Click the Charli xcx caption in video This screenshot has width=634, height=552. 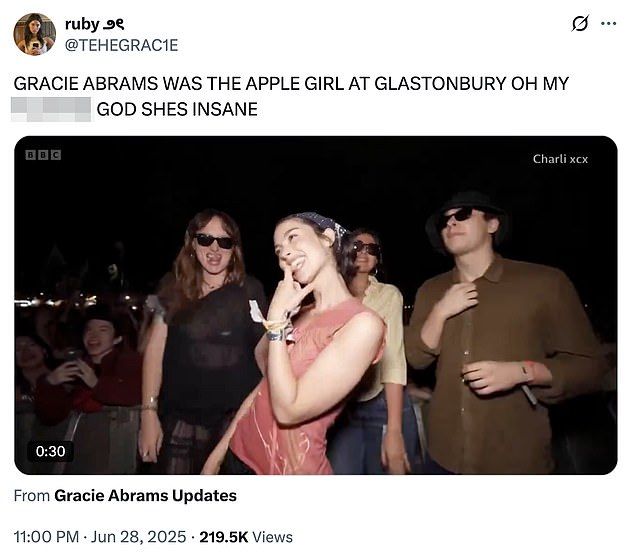(560, 159)
